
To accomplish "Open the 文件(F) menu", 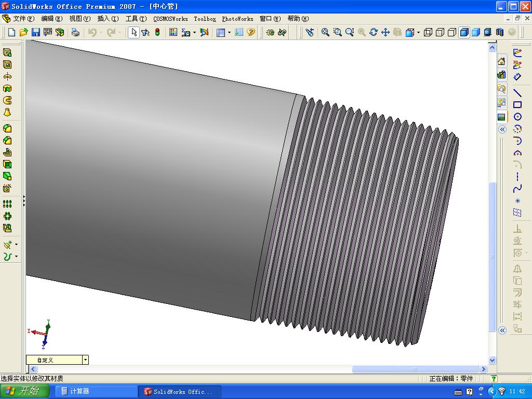I will point(24,19).
